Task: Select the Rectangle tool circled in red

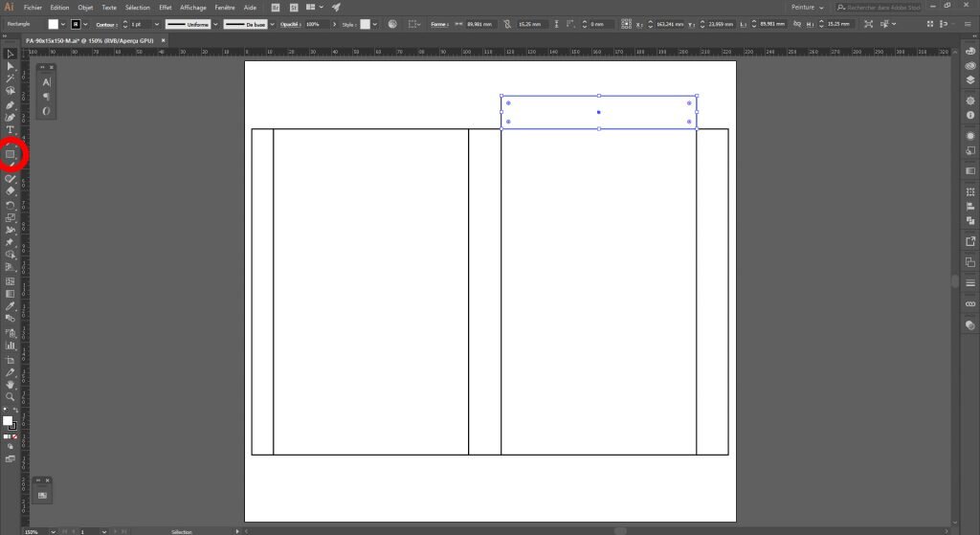Action: click(x=11, y=153)
